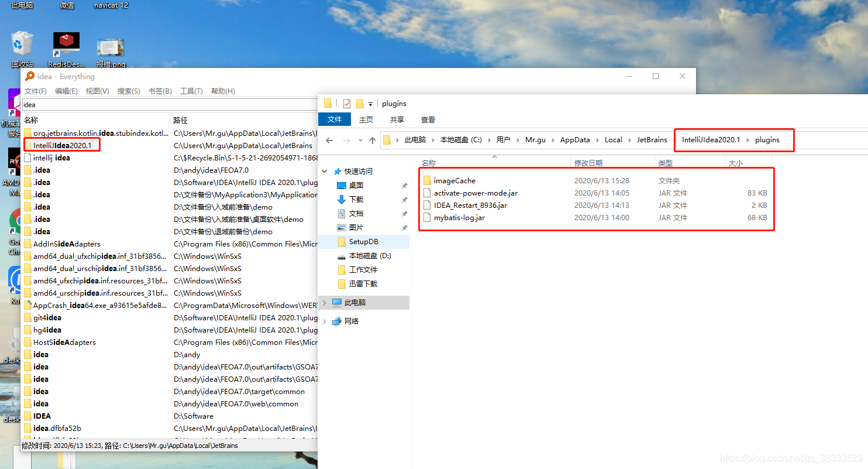Screen dimensions: 868x469
Task: Select the activate-power-mode.jar file icon
Action: [x=427, y=193]
